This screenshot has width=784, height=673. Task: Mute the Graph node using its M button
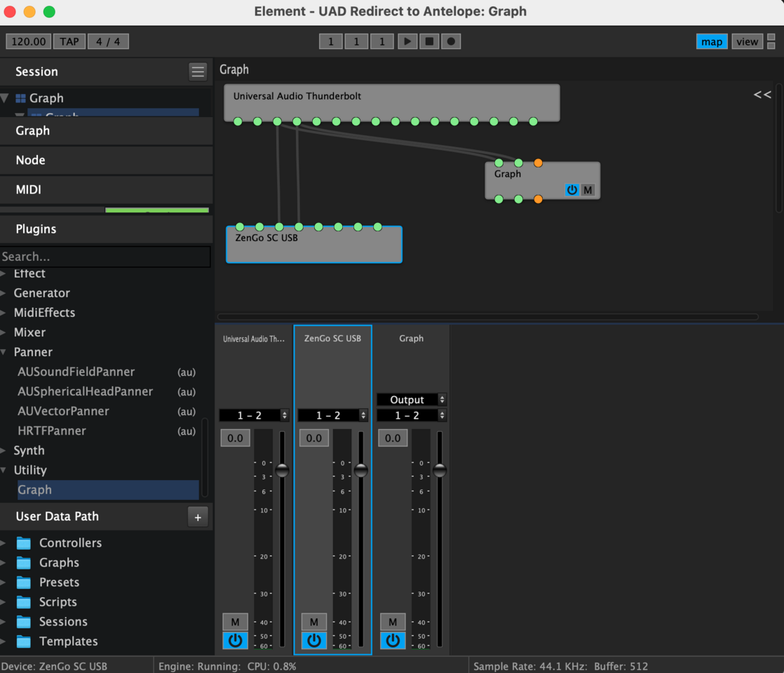pyautogui.click(x=588, y=190)
